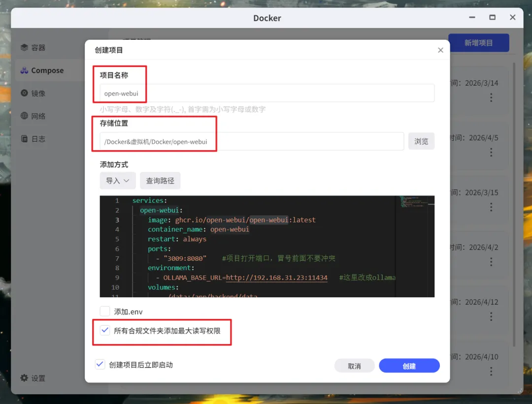
Task: Open more options for 2026/4/10 project
Action: tap(491, 372)
